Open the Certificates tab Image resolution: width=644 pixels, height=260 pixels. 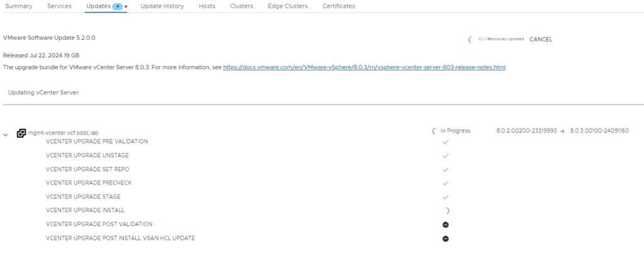pyautogui.click(x=338, y=6)
